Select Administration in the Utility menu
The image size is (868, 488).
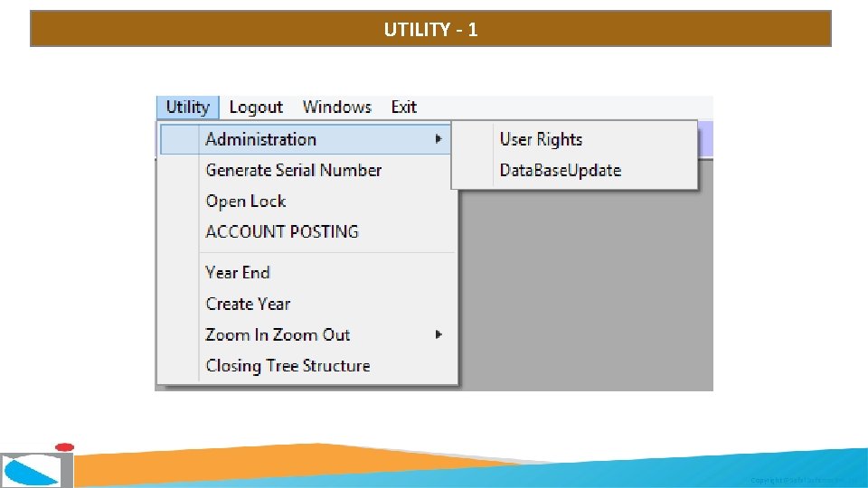tap(306, 139)
